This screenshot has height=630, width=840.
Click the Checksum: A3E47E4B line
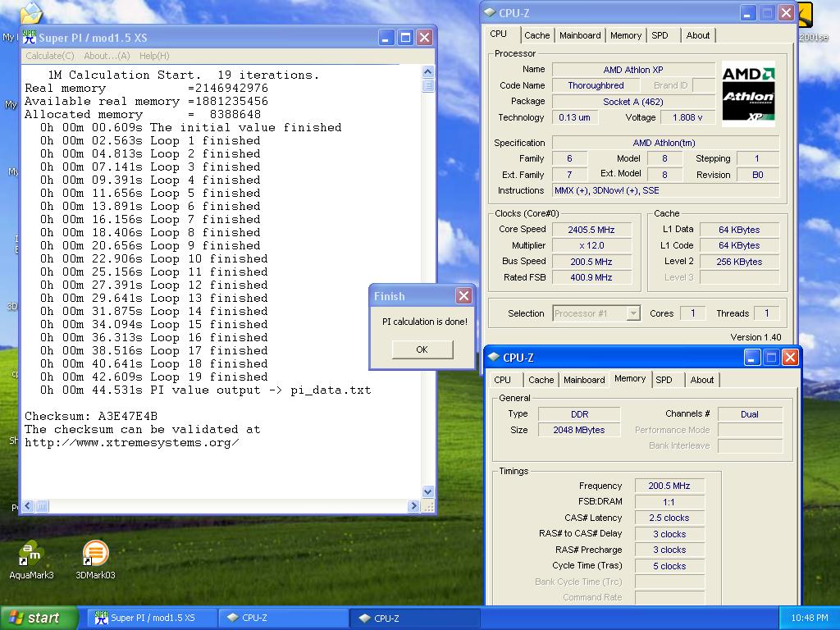(91, 416)
